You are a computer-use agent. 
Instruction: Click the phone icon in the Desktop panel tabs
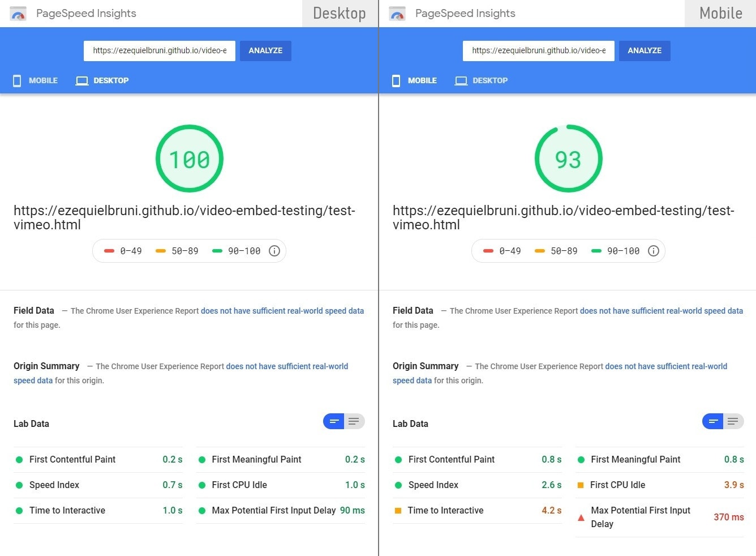click(x=17, y=80)
